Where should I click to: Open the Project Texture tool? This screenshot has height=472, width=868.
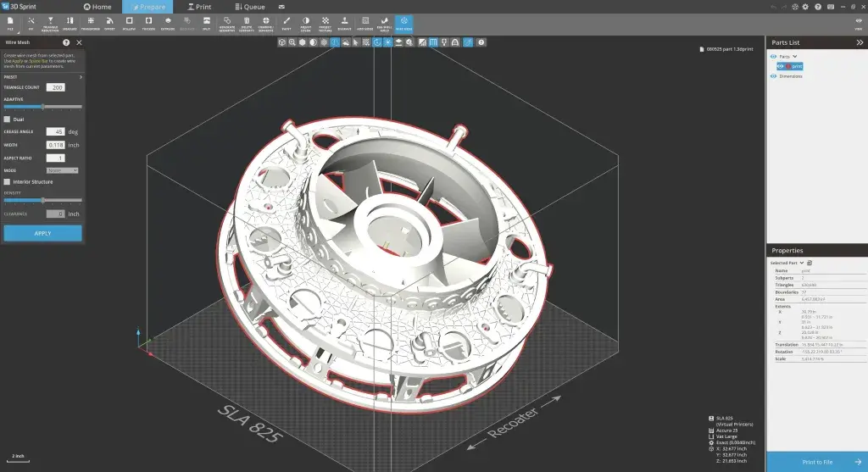click(325, 23)
